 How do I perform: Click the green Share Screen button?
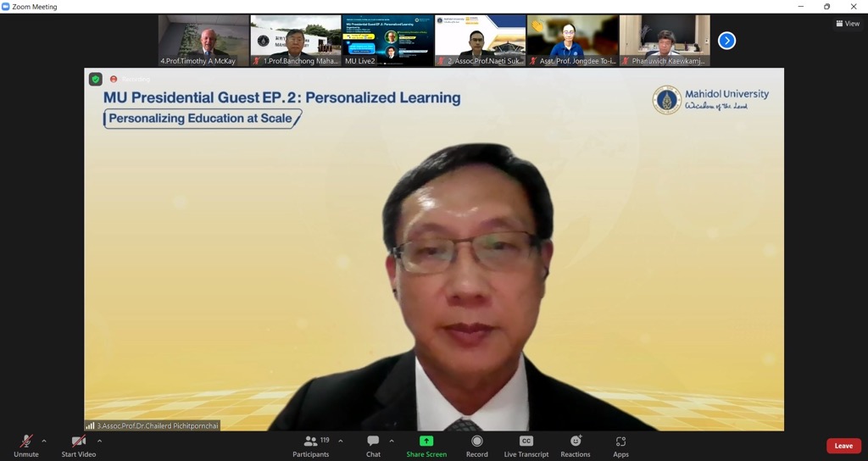click(x=426, y=446)
